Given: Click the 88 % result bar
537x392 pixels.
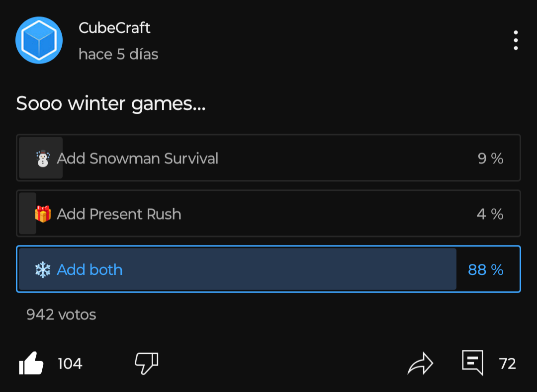Looking at the screenshot, I should point(237,269).
